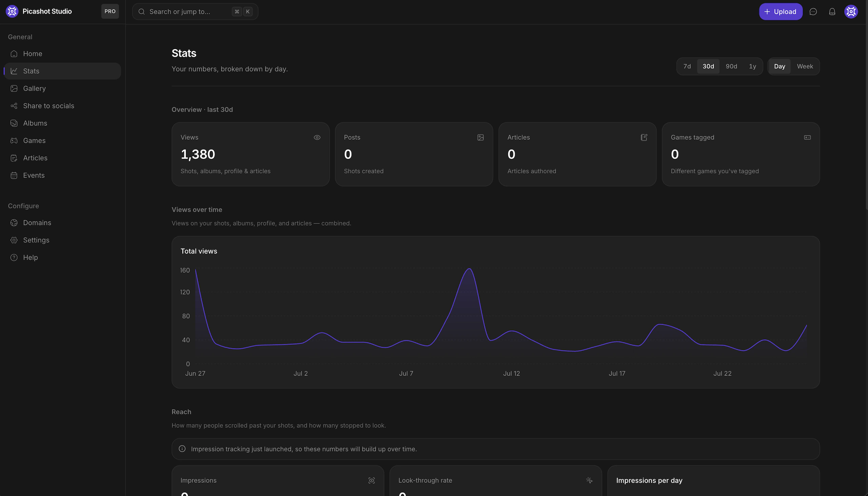Click the Domains globe icon

[14, 223]
